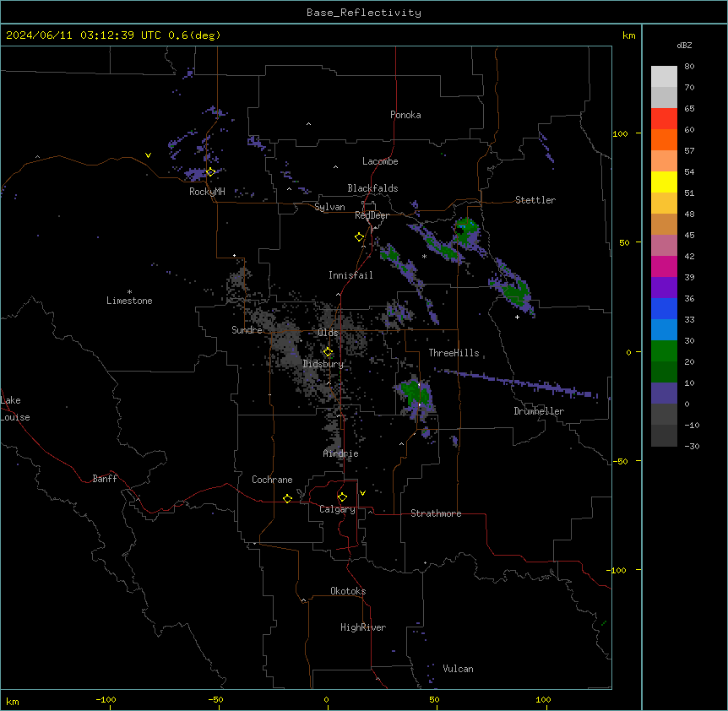Click the -50 tick on the right axis
Viewport: 728px width, 711px height.
coord(620,461)
